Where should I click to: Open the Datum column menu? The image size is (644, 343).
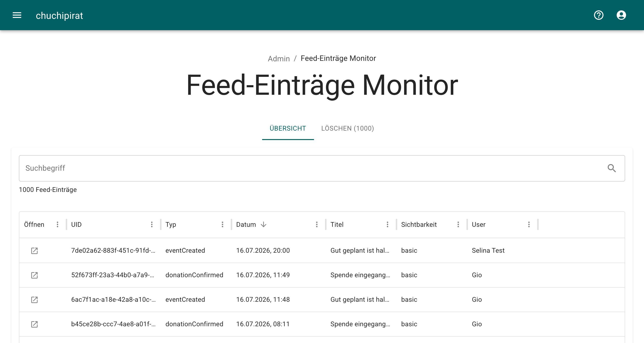pos(317,224)
